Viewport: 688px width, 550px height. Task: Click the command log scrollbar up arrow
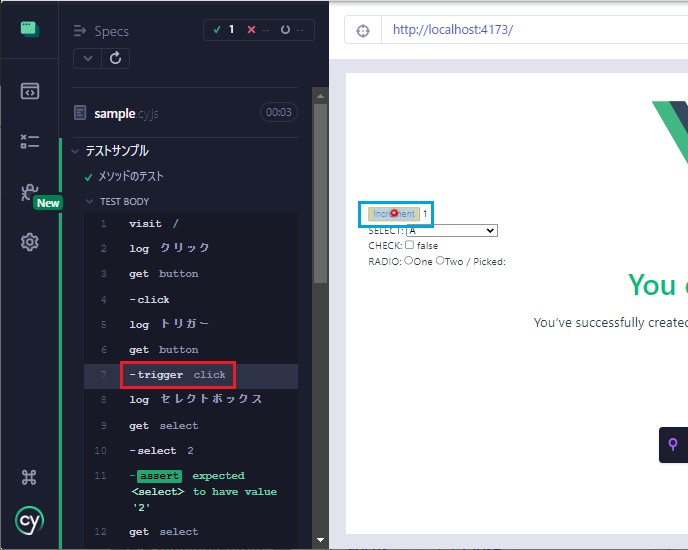320,96
